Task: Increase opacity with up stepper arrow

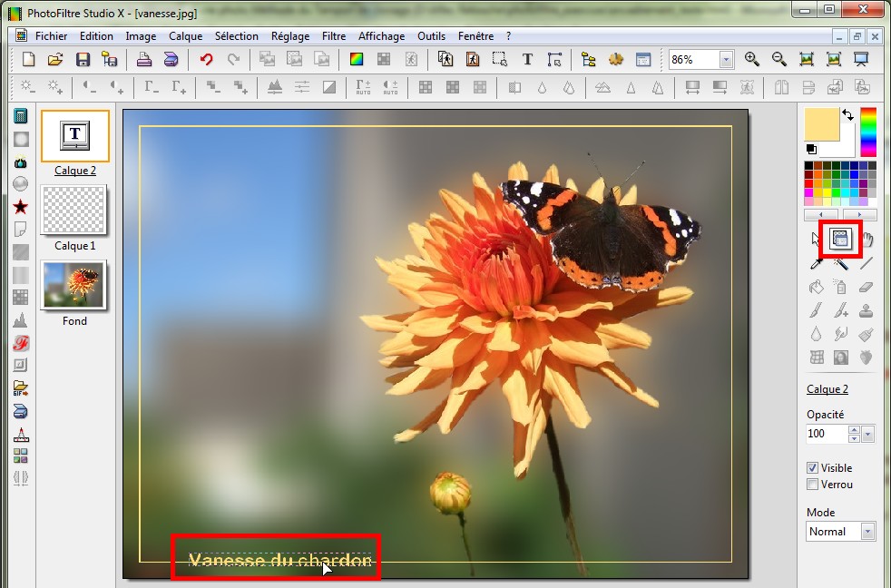Action: (x=854, y=430)
